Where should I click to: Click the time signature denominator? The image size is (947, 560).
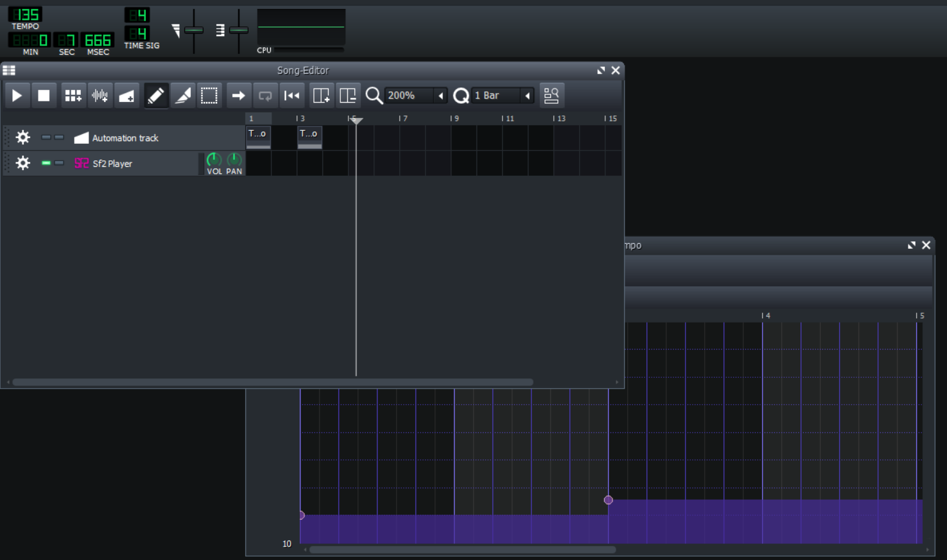click(137, 33)
